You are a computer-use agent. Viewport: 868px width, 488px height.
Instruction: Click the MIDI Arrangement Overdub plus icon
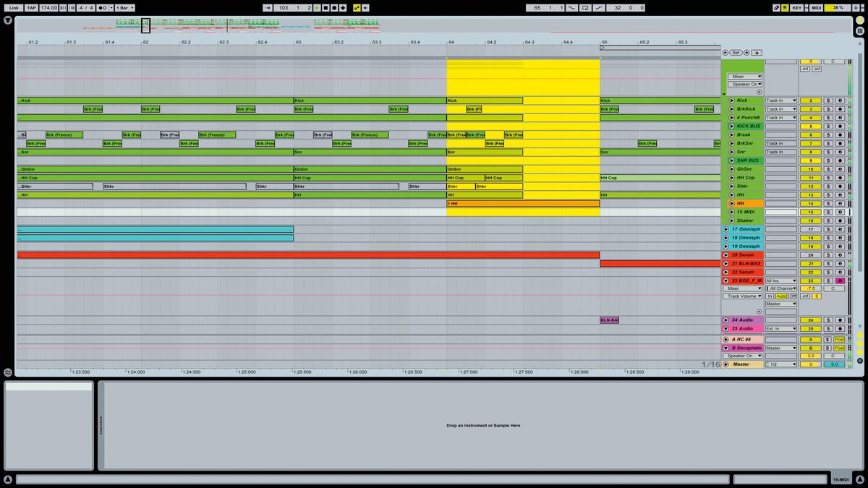[x=343, y=7]
